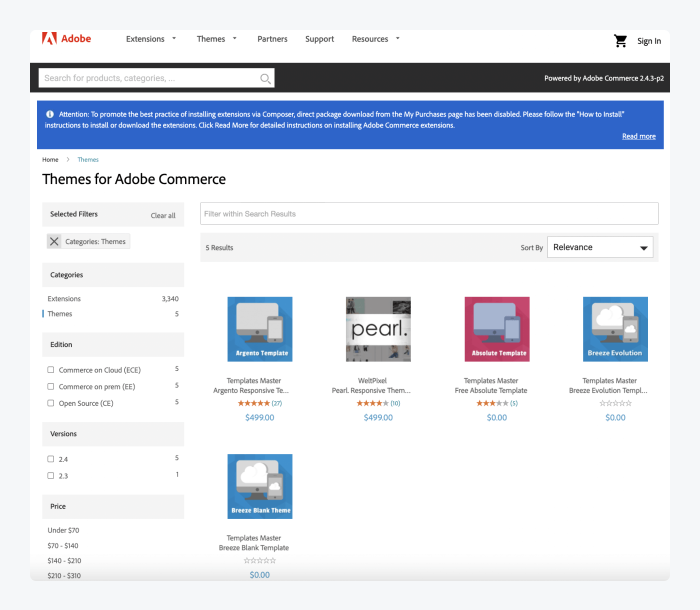The width and height of the screenshot is (700, 610).
Task: Open the Breeze Blank Theme thumbnail
Action: click(259, 486)
